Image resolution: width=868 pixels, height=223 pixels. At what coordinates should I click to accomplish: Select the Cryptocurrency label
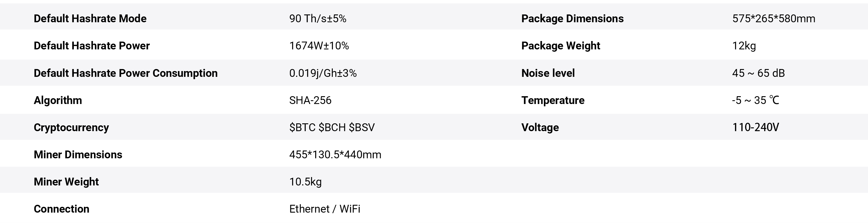coord(71,127)
